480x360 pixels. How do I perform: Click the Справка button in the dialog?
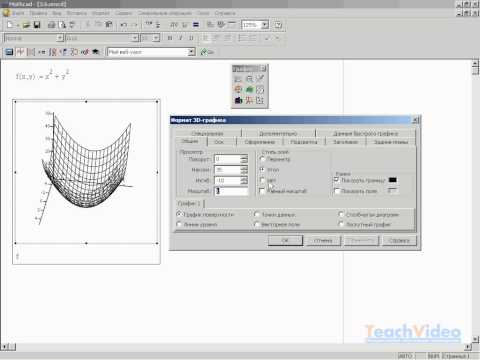click(x=399, y=240)
